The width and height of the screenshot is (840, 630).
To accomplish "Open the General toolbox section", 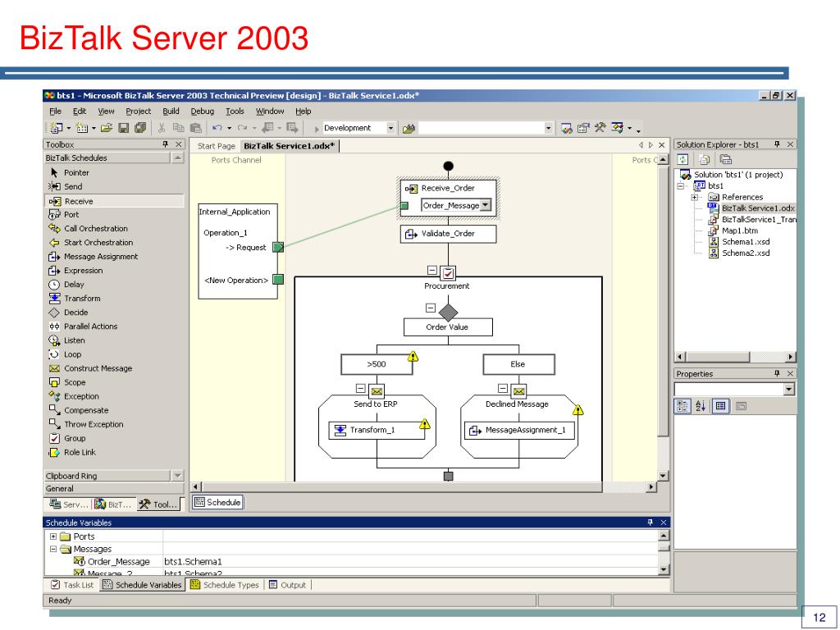I will (x=113, y=489).
